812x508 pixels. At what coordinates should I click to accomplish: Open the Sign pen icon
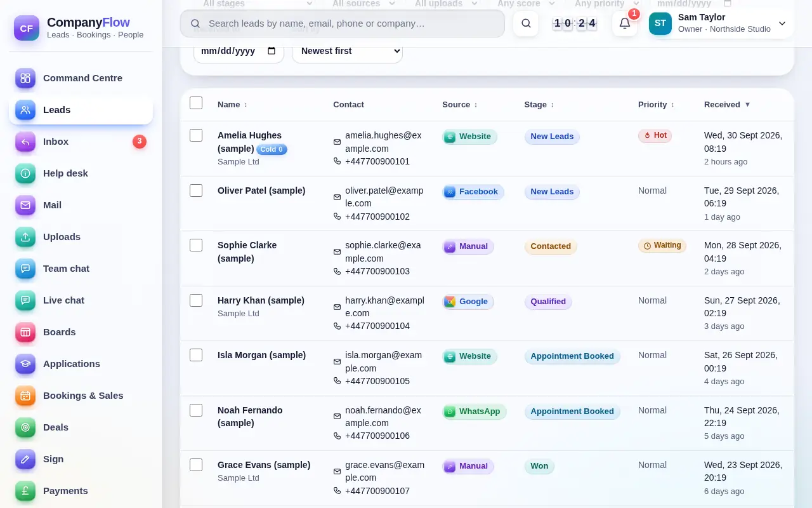[25, 459]
